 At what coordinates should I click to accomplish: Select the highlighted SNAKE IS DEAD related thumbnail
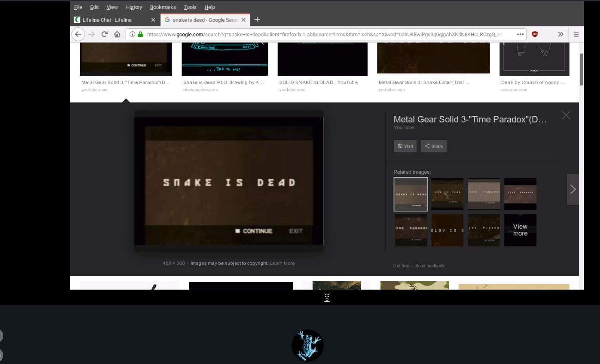pos(411,194)
